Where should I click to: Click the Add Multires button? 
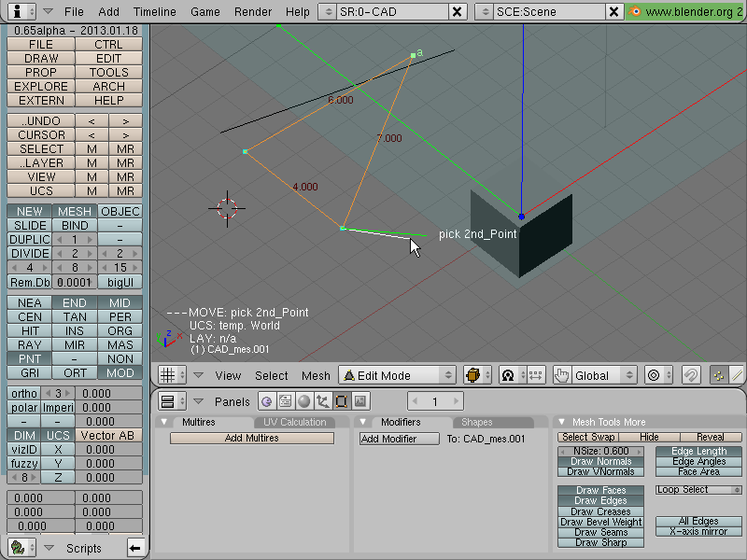point(251,438)
